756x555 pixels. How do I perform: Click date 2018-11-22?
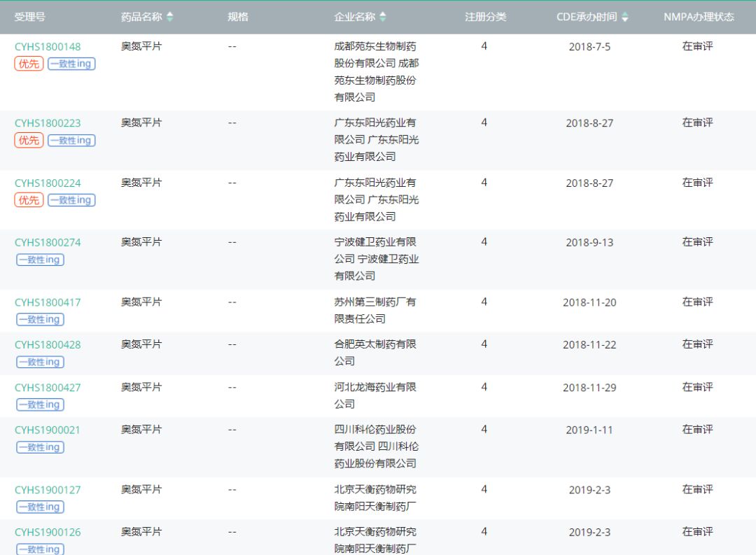coord(589,345)
